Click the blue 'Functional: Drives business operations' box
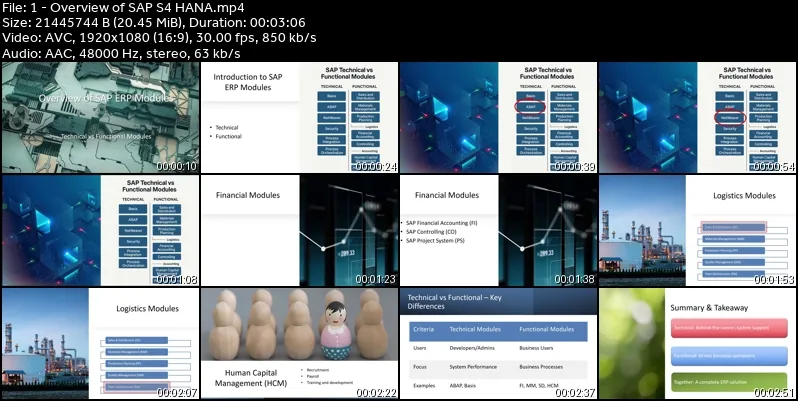Screen dimensions: 798x401 (x=729, y=355)
